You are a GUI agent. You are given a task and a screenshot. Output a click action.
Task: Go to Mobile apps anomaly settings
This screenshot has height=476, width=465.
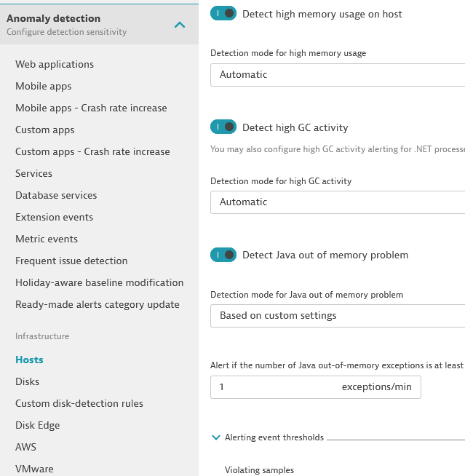tap(44, 86)
